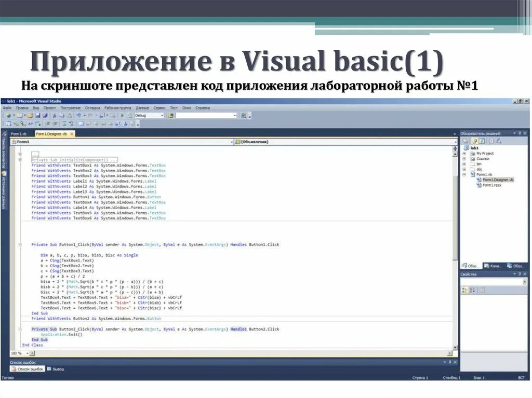The height and width of the screenshot is (398, 532).
Task: Save the current file with the diskette icon
Action: (37, 116)
